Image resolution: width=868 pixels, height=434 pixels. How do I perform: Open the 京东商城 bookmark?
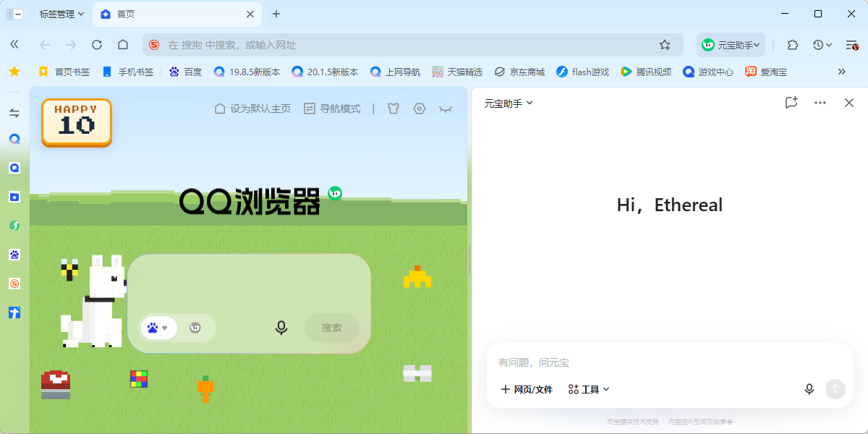click(519, 72)
